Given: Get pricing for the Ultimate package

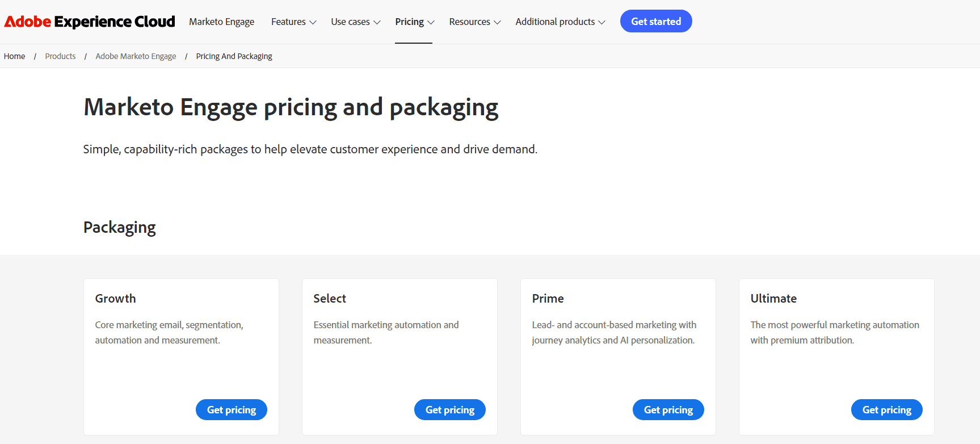Looking at the screenshot, I should [887, 410].
